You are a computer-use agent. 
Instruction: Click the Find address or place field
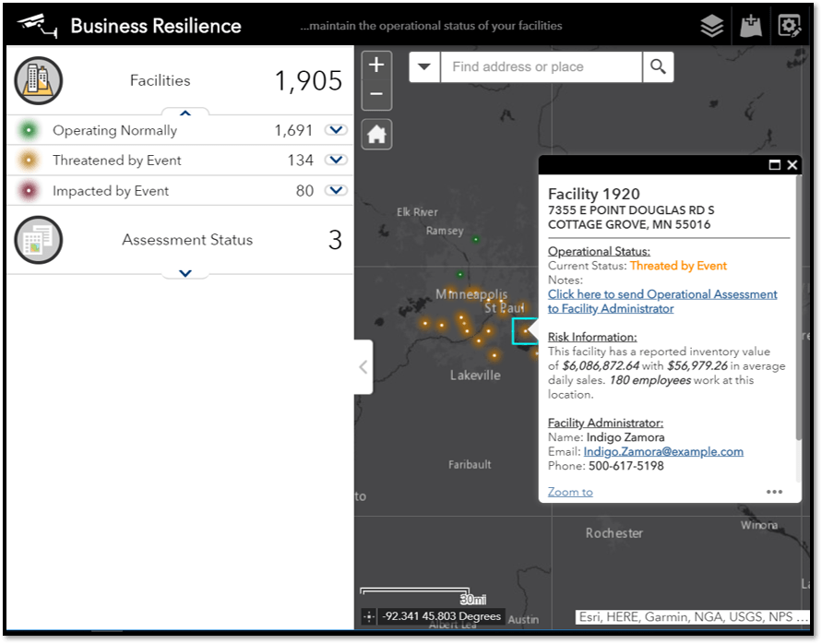click(541, 66)
